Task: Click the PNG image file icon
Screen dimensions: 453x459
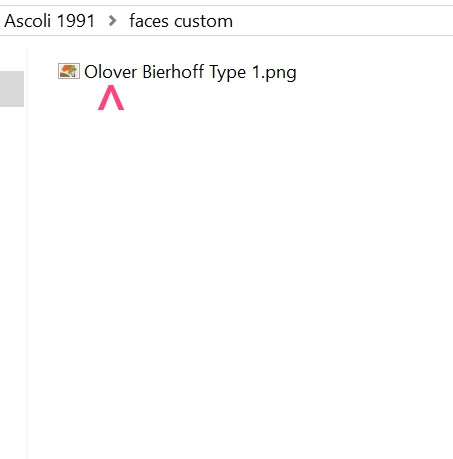Action: pyautogui.click(x=69, y=71)
